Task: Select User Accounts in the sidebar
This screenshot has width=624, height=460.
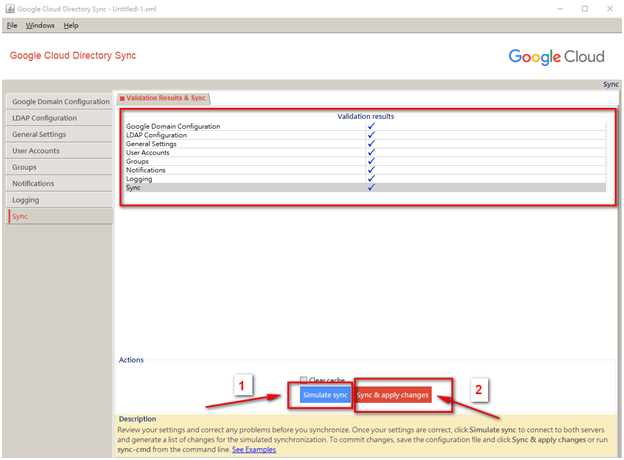Action: [x=36, y=151]
